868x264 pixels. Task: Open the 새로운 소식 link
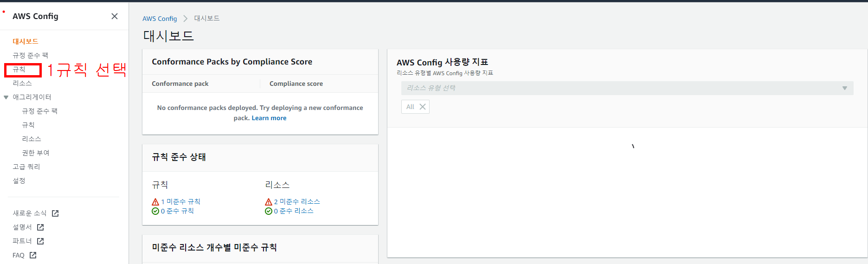tap(30, 213)
